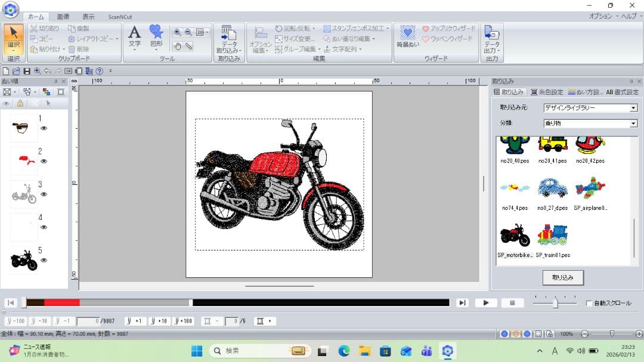Click the help question mark icon
Screen dimensions: 644x362
(x=100, y=71)
